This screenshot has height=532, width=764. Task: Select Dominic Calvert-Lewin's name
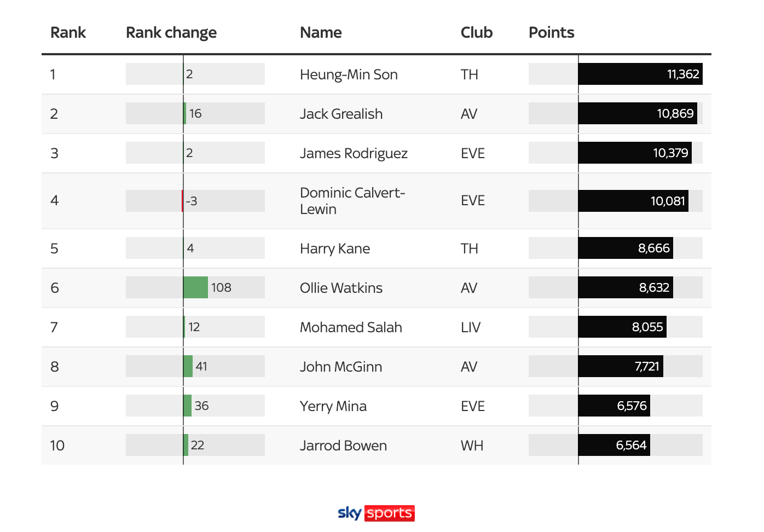pos(352,201)
